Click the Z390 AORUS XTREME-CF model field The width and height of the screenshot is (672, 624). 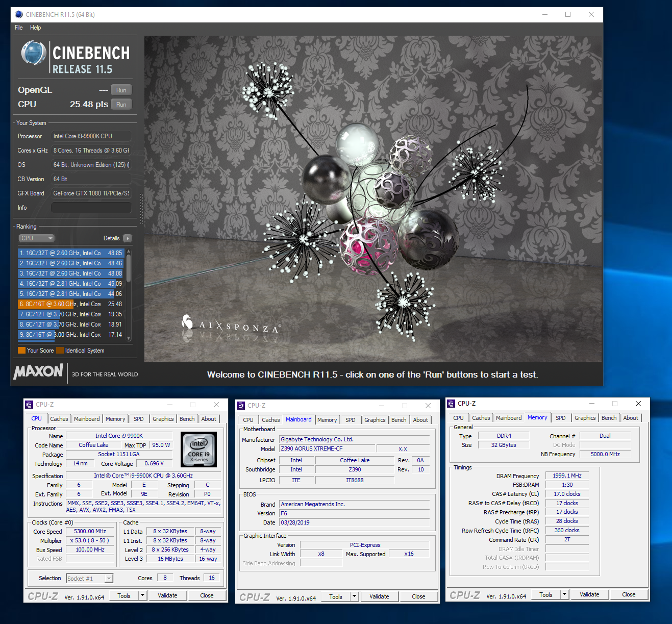click(x=327, y=448)
